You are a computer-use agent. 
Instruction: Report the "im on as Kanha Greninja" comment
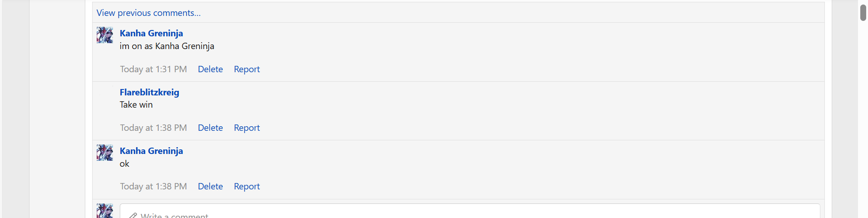[247, 69]
